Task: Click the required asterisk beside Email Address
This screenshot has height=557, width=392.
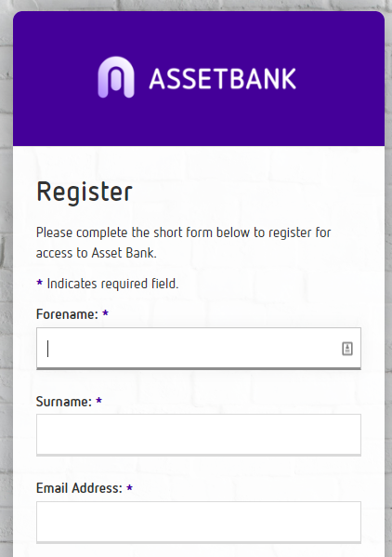Action: point(129,487)
